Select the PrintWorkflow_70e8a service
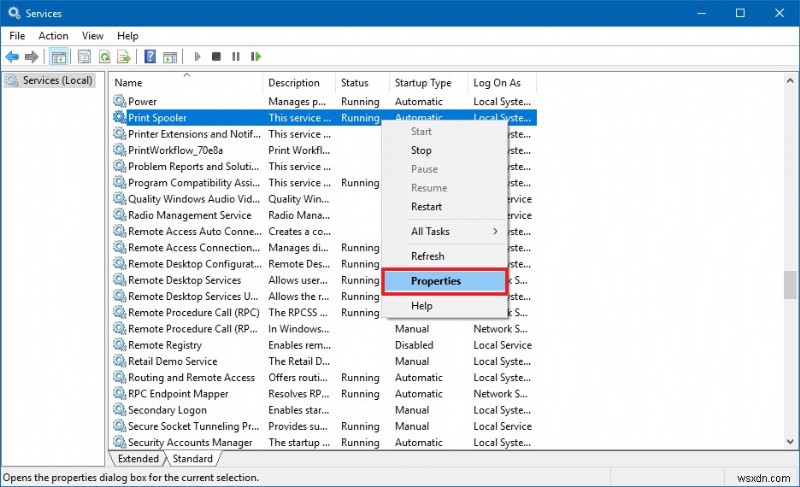The height and width of the screenshot is (487, 800). click(176, 150)
